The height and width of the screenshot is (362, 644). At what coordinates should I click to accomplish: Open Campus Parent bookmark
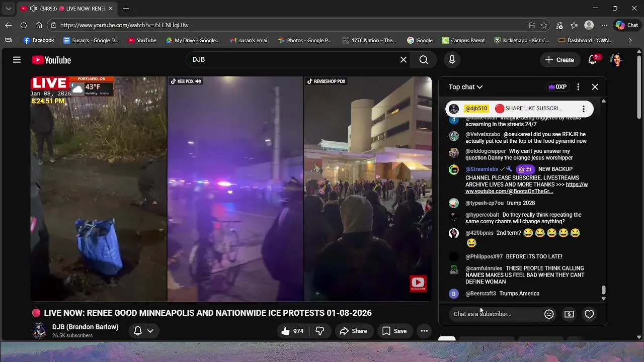tap(463, 40)
